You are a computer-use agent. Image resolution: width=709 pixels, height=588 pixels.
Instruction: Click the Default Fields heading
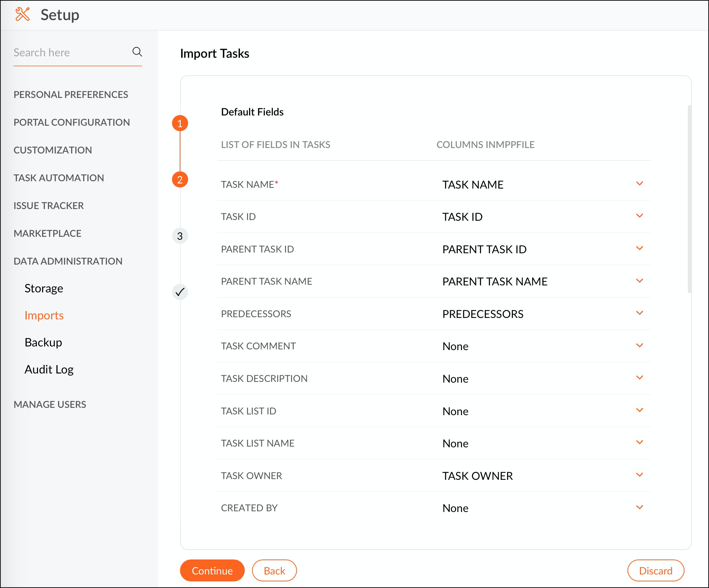pyautogui.click(x=252, y=112)
